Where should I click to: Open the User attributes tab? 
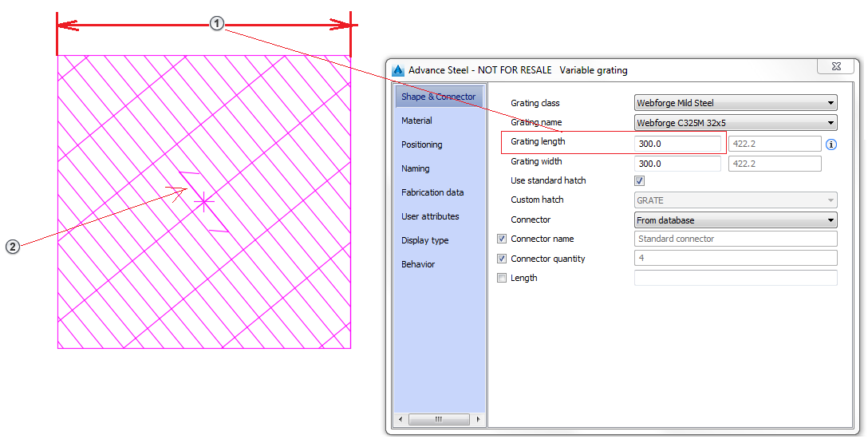point(430,216)
